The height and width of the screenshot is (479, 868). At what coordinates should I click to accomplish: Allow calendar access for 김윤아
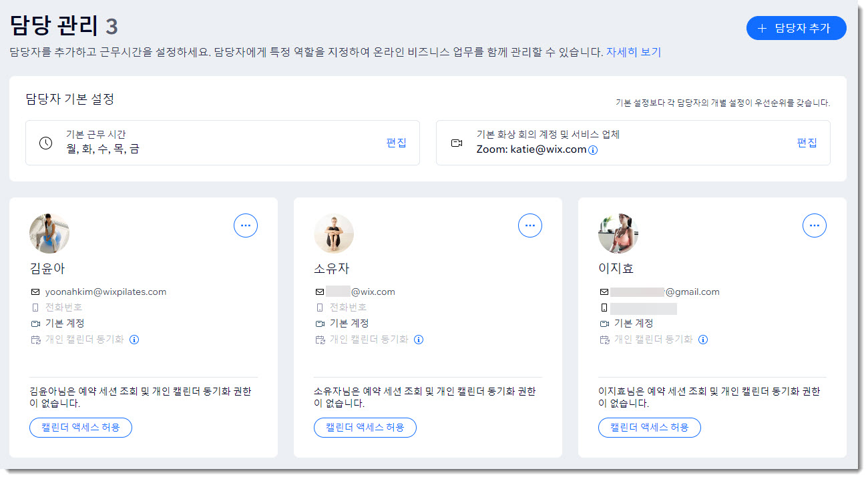[x=81, y=427]
